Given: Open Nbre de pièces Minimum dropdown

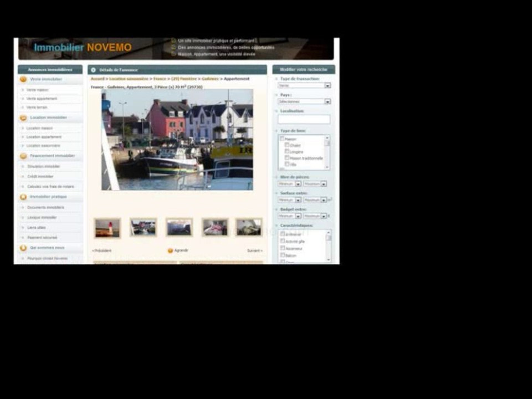Looking at the screenshot, I should [x=289, y=184].
